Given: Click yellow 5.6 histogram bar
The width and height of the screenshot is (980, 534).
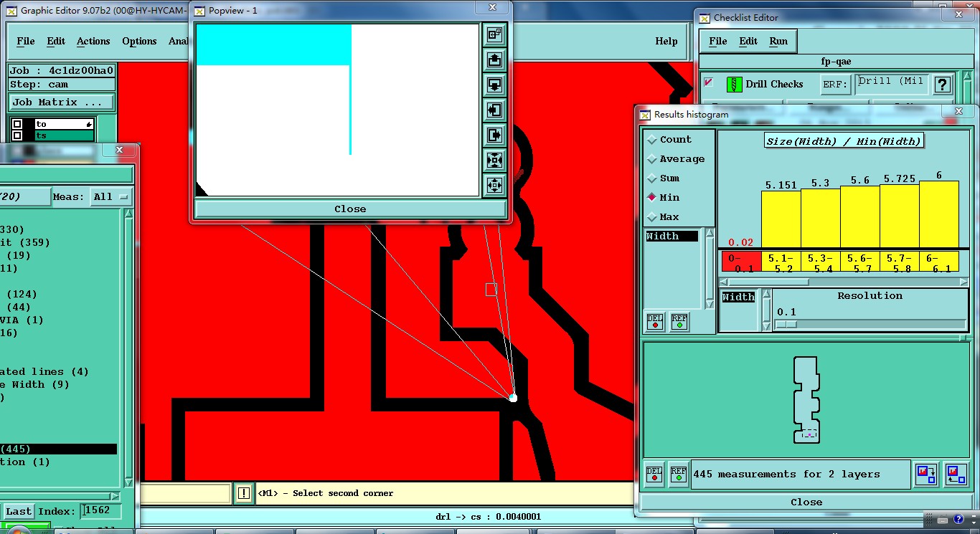Looking at the screenshot, I should click(x=859, y=217).
